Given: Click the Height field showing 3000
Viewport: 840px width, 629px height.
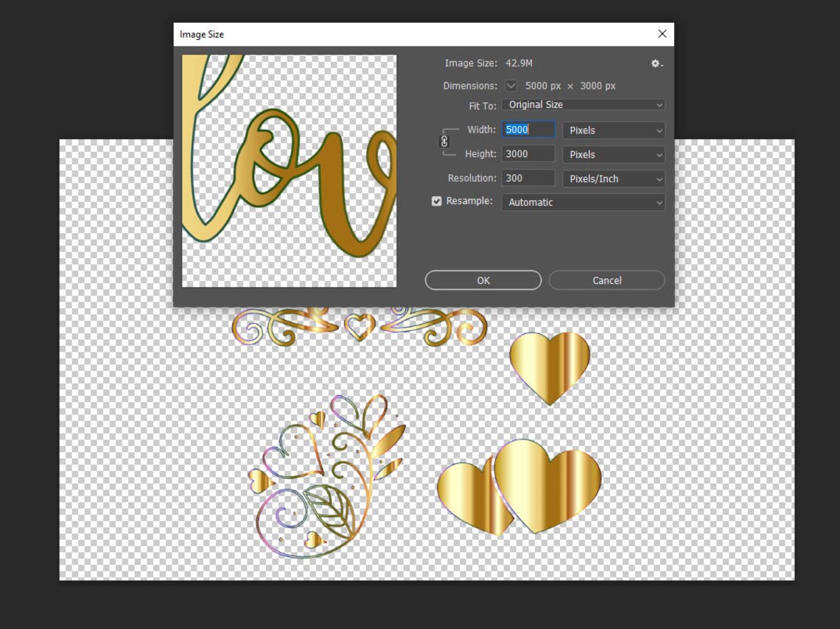Looking at the screenshot, I should (528, 153).
